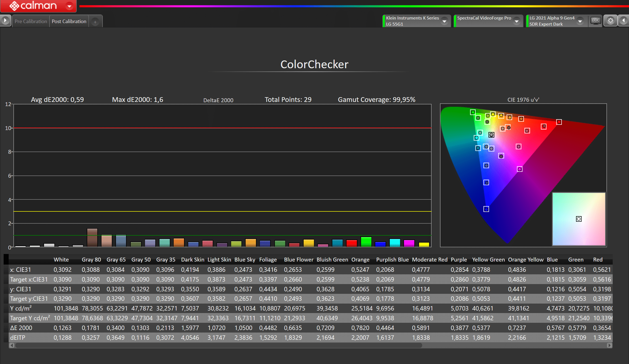This screenshot has width=629, height=364.
Task: Click the Calman logo
Action: click(33, 6)
